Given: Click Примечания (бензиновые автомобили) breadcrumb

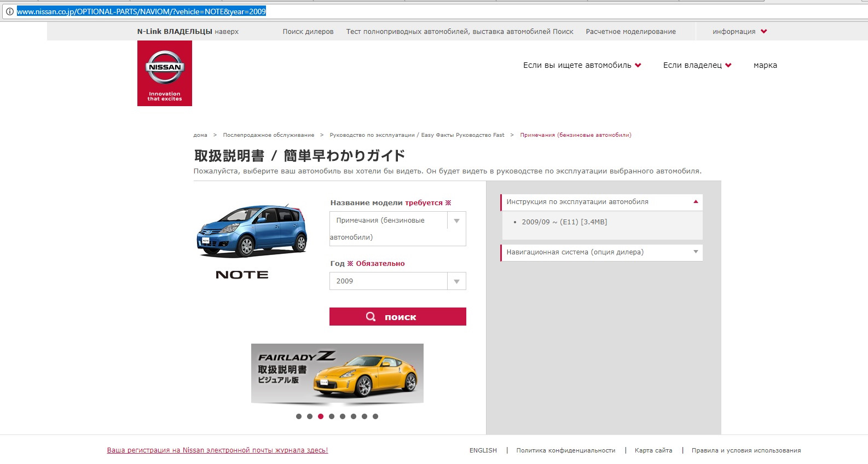Looking at the screenshot, I should [x=576, y=135].
